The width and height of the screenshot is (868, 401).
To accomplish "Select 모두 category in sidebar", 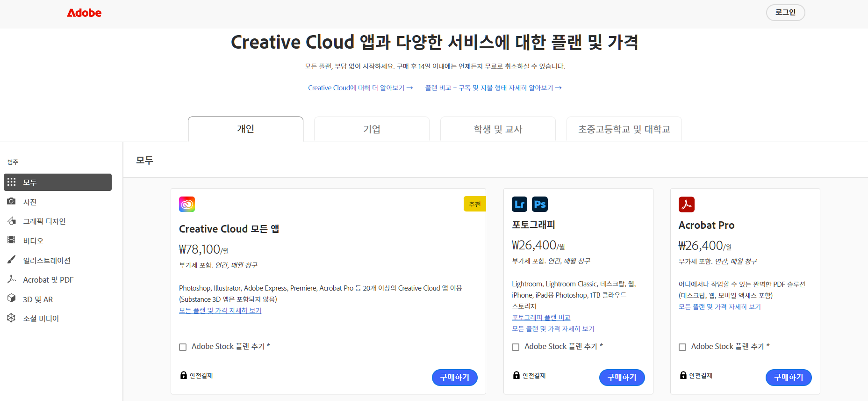I will tap(57, 182).
